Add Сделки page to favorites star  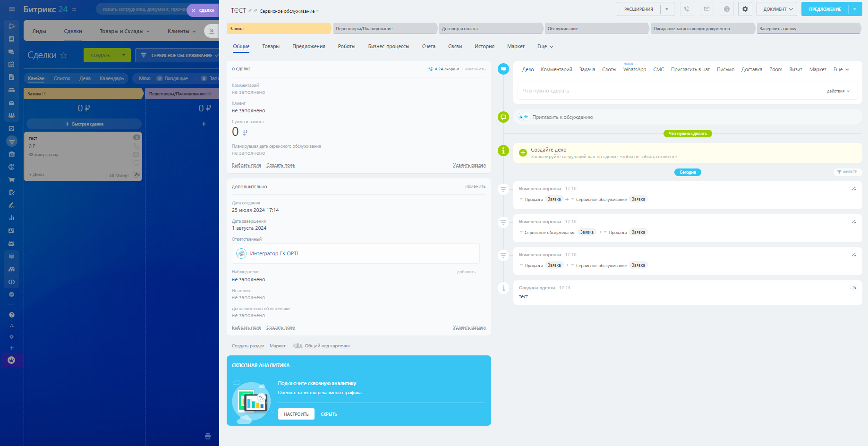pos(64,56)
